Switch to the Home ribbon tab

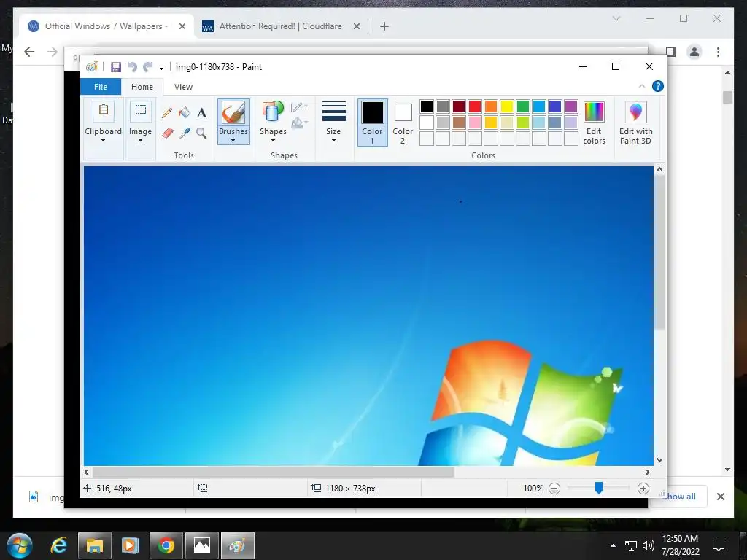(x=142, y=87)
